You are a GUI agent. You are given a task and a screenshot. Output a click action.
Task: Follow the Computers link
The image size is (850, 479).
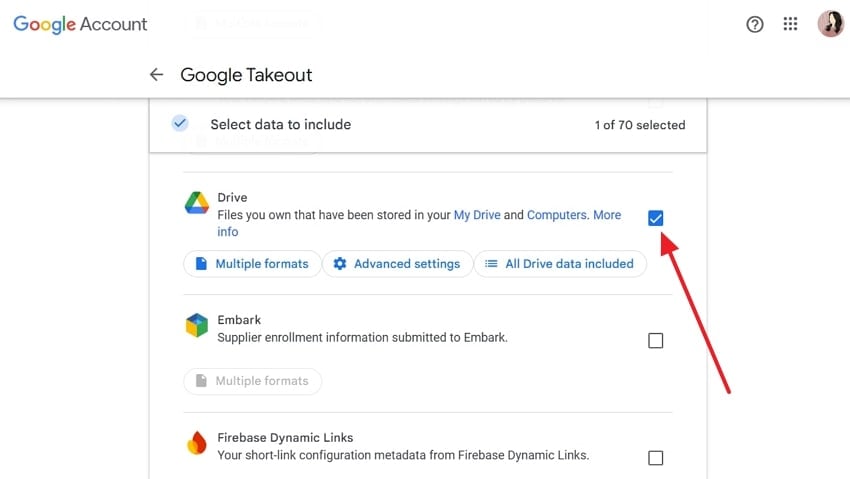[x=557, y=215]
